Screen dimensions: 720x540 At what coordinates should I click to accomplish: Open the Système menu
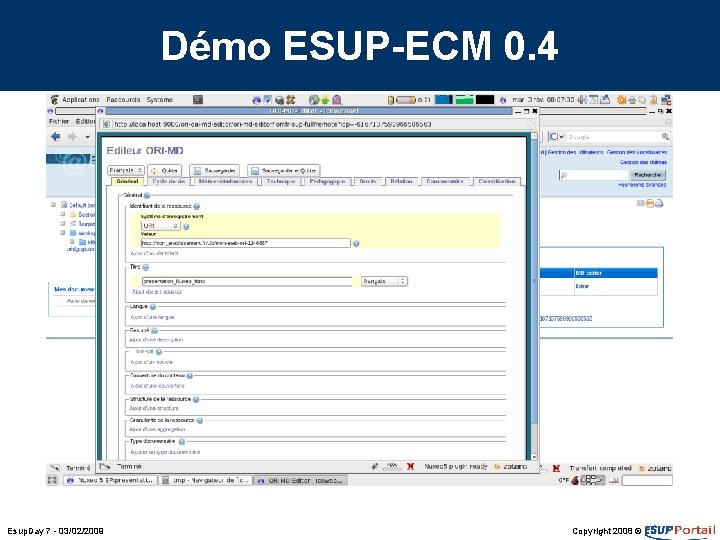click(160, 100)
